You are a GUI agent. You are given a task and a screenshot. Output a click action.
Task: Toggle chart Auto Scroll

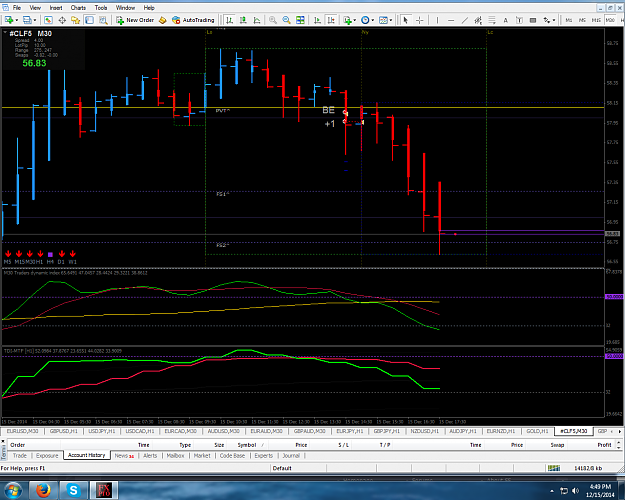[317, 20]
